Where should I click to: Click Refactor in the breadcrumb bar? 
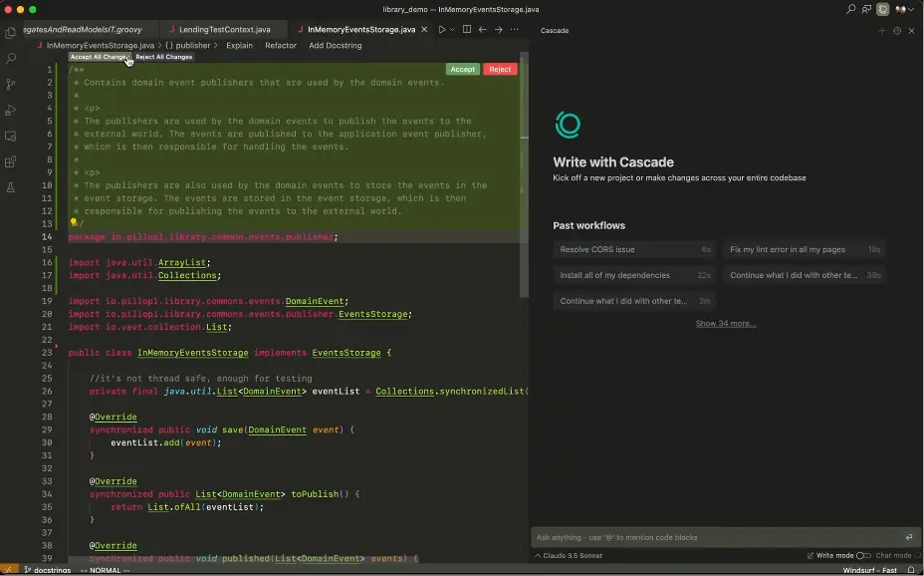point(281,45)
